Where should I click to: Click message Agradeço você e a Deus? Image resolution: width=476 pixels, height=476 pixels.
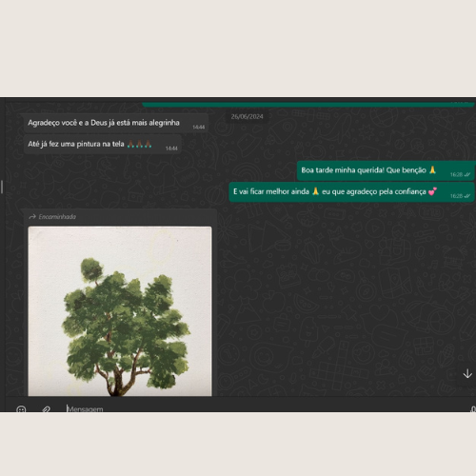[x=116, y=123]
